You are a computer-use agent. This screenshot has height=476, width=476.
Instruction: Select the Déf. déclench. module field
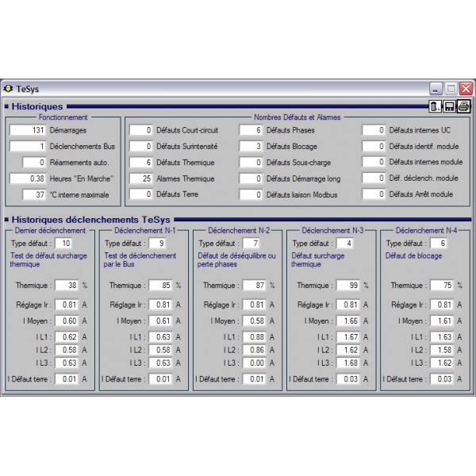coord(374,178)
